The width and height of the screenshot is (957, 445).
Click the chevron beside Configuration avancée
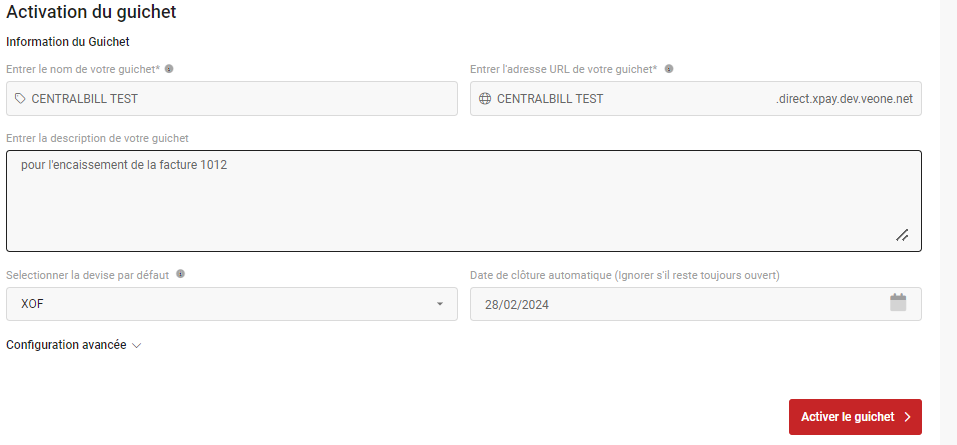point(137,346)
